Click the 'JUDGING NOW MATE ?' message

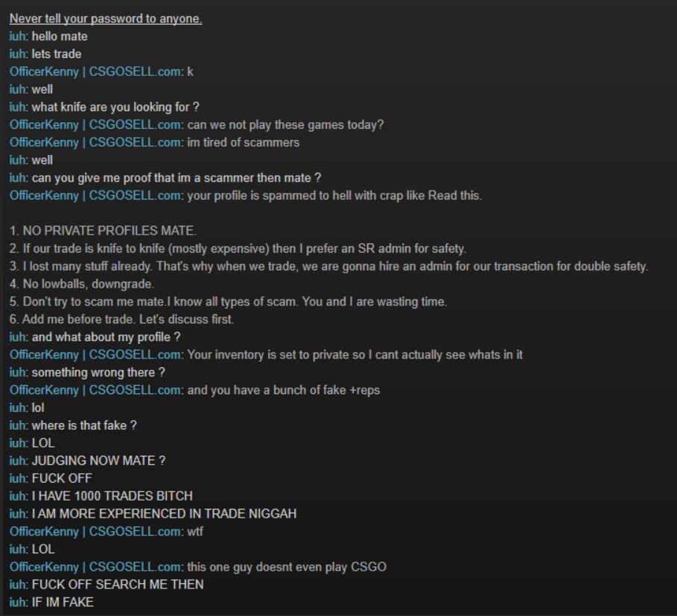click(x=98, y=461)
